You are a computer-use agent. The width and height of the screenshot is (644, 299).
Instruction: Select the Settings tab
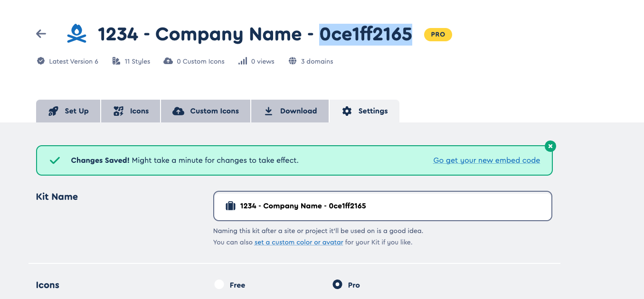[x=364, y=111]
